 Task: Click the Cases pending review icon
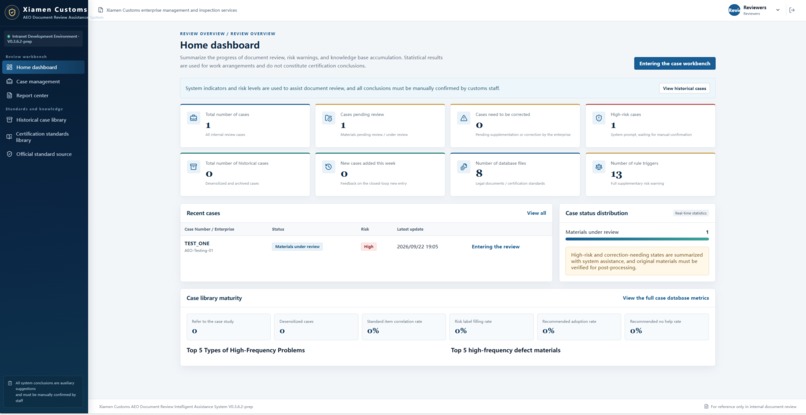pyautogui.click(x=328, y=118)
